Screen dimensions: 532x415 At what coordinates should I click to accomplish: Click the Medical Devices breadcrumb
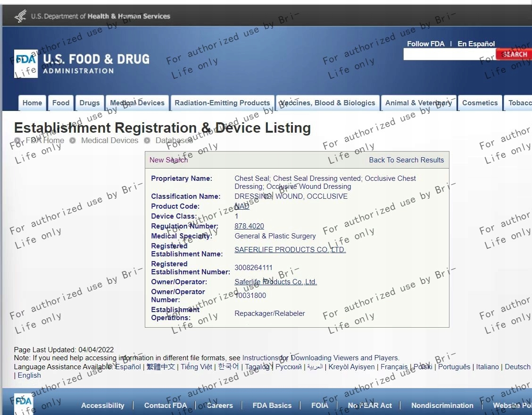coord(109,140)
